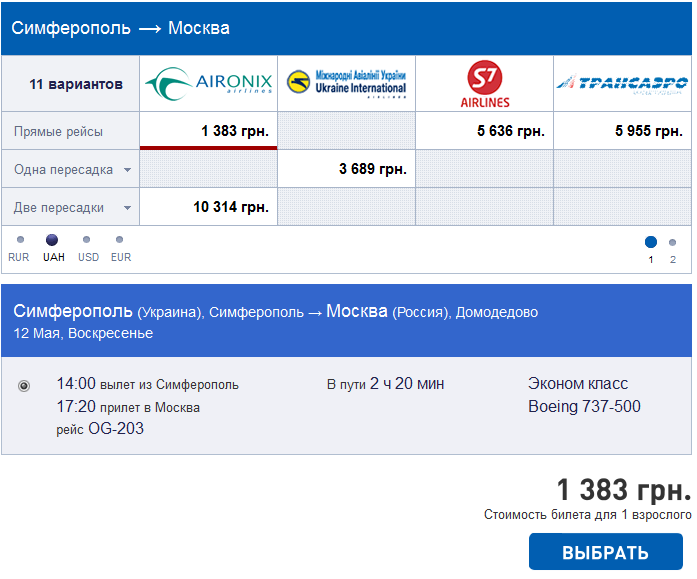This screenshot has height=579, width=697.
Task: Switch currency to USD
Action: [x=86, y=240]
